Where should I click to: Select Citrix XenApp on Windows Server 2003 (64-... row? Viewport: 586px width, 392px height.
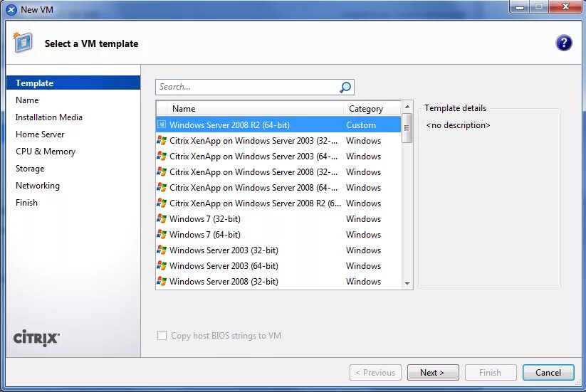click(x=278, y=157)
